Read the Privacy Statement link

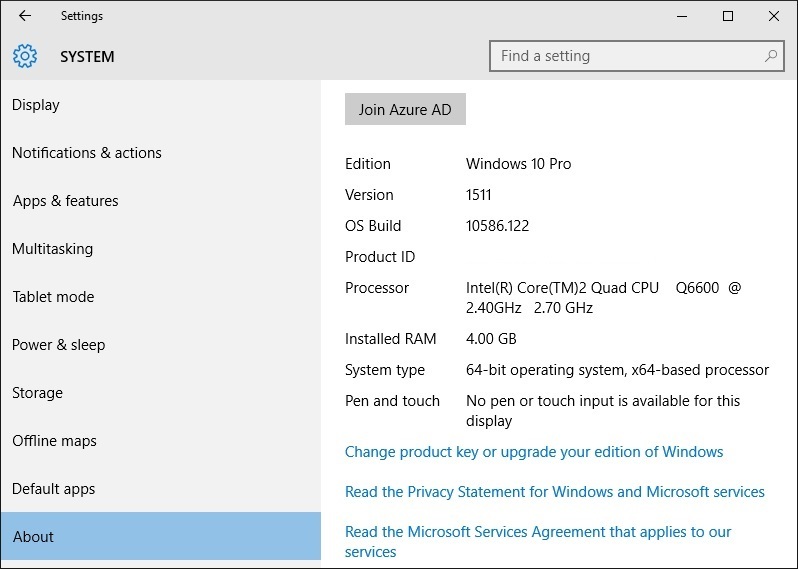(x=554, y=492)
